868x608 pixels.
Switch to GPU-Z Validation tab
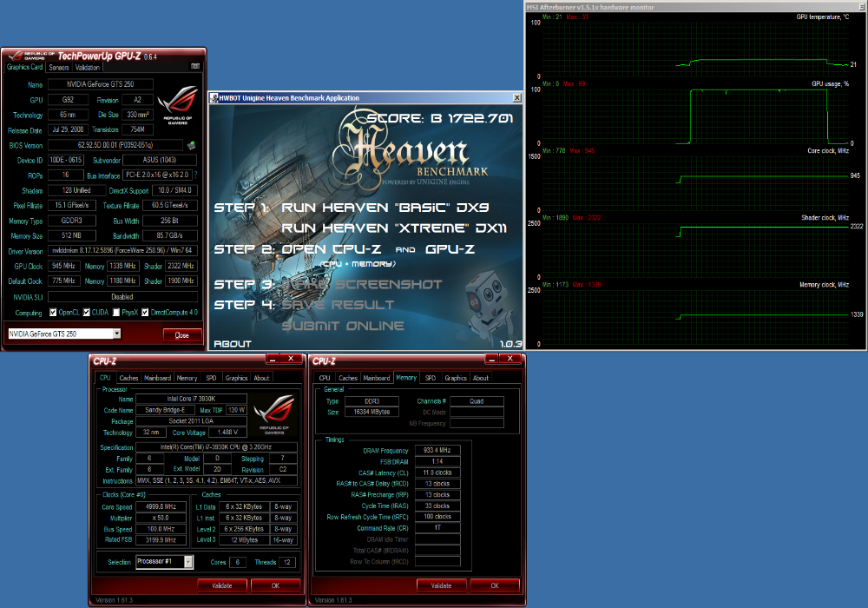[x=88, y=68]
